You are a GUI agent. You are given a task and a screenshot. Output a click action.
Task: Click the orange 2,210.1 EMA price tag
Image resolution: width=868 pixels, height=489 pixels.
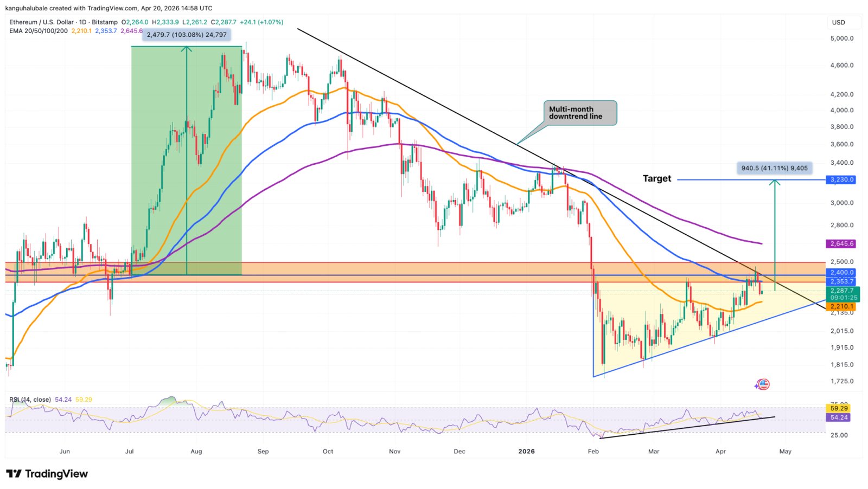[x=840, y=307]
